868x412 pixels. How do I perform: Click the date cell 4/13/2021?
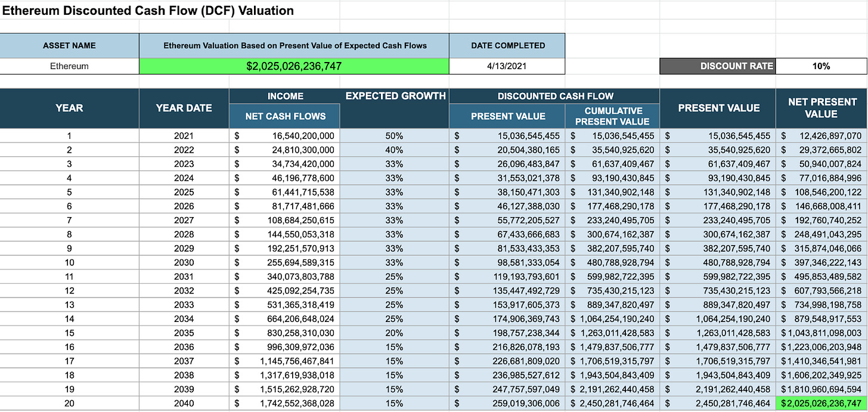pyautogui.click(x=507, y=66)
